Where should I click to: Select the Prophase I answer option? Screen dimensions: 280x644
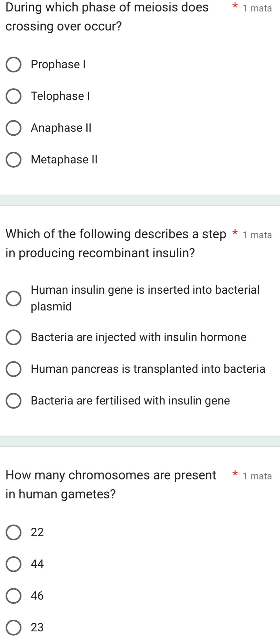point(14,64)
